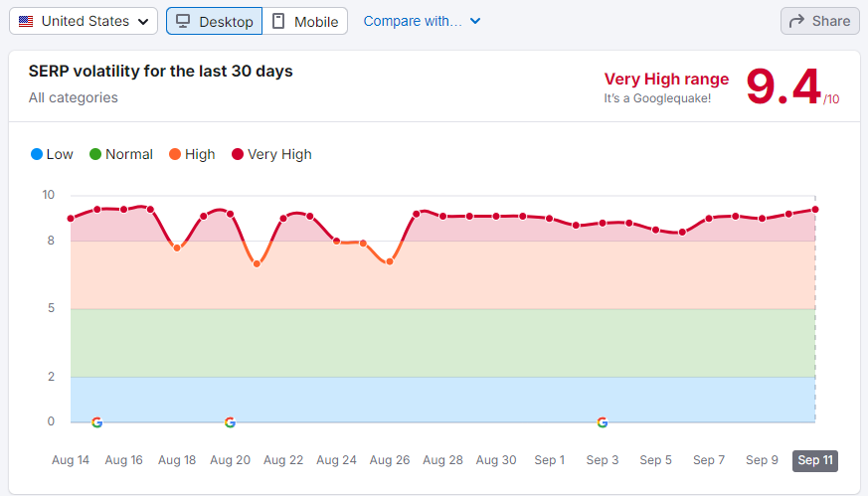Image resolution: width=868 pixels, height=496 pixels.
Task: Click the Aug 28 data point
Action: [x=442, y=217]
